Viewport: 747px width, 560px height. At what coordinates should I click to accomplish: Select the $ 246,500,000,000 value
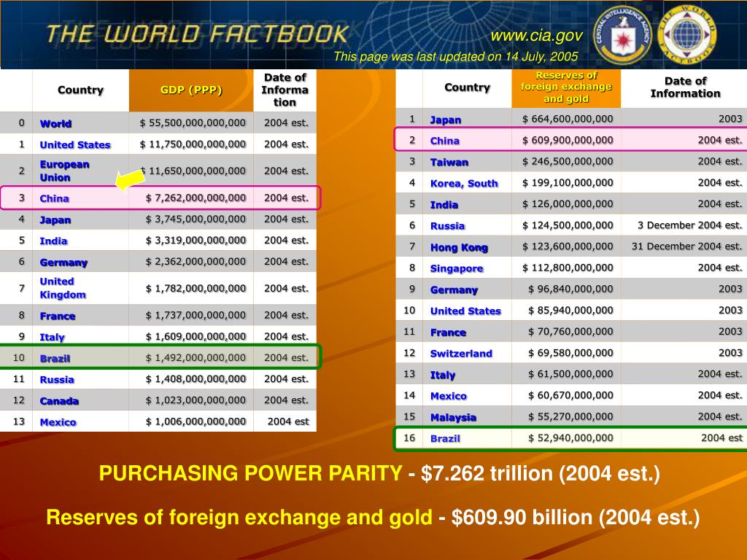[568, 161]
